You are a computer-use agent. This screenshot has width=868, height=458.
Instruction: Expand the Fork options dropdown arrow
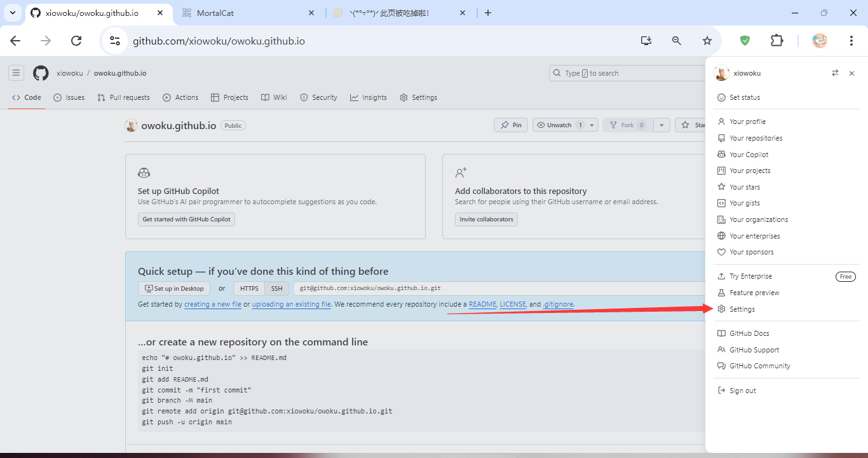click(661, 125)
